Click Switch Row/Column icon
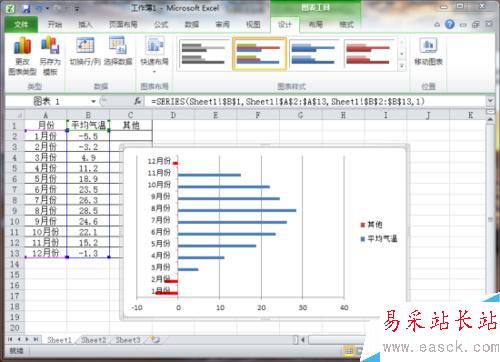Screen dimensions: 500x362 tap(85, 51)
